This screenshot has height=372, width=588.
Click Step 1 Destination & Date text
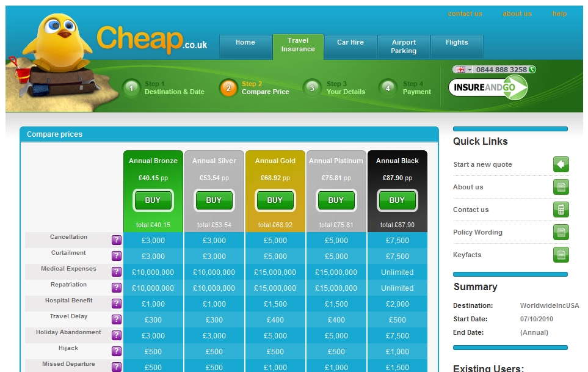[x=175, y=88]
